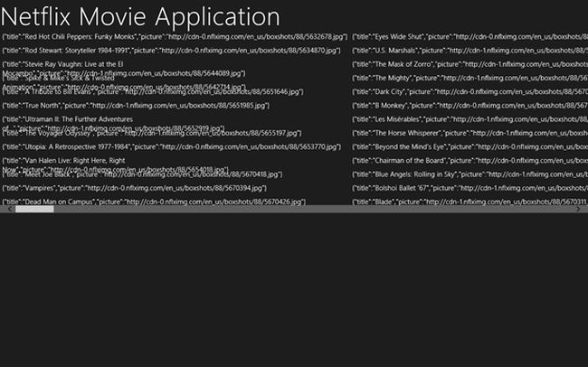This screenshot has height=367, width=588.
Task: Select the Beyond the Mind's Eye row
Action: pyautogui.click(x=469, y=147)
